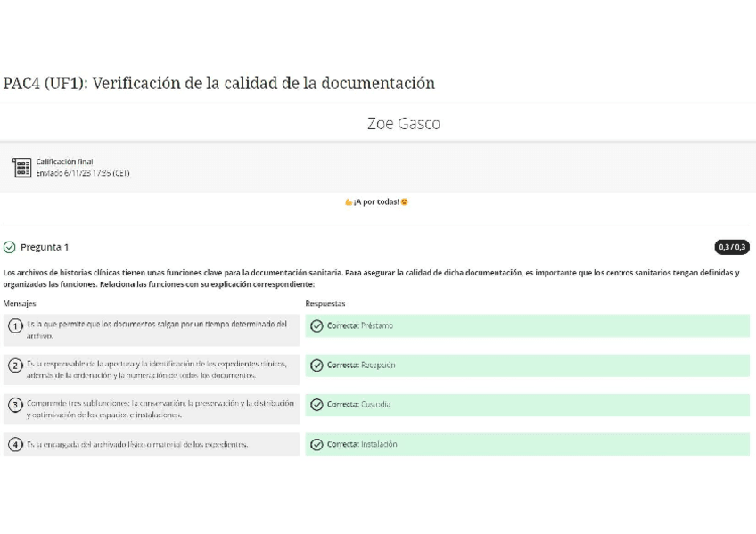Click message 2 about apertura de expedientes clínicos
The image size is (756, 534).
tap(152, 370)
